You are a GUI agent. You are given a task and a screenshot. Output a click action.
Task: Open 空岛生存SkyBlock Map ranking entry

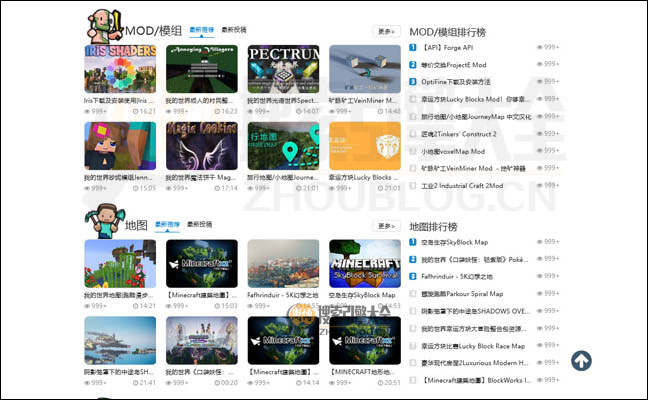(x=454, y=242)
